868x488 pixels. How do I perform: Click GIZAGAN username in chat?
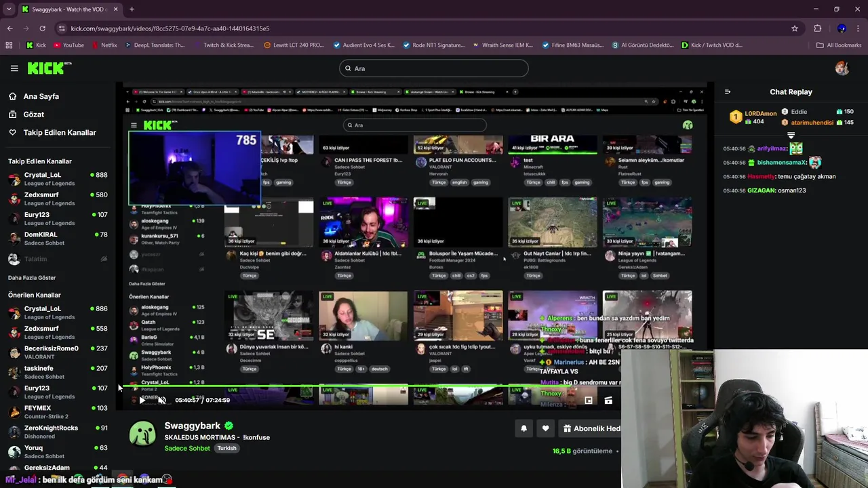click(761, 191)
